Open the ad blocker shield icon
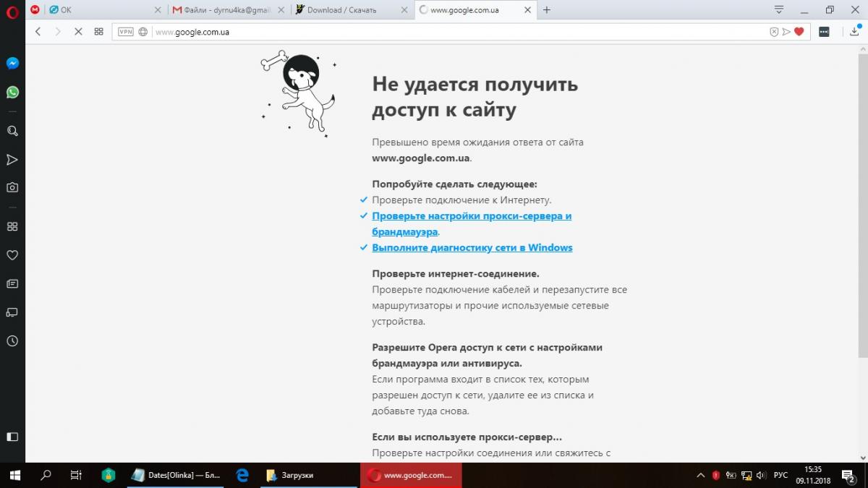The image size is (868, 488). click(774, 32)
